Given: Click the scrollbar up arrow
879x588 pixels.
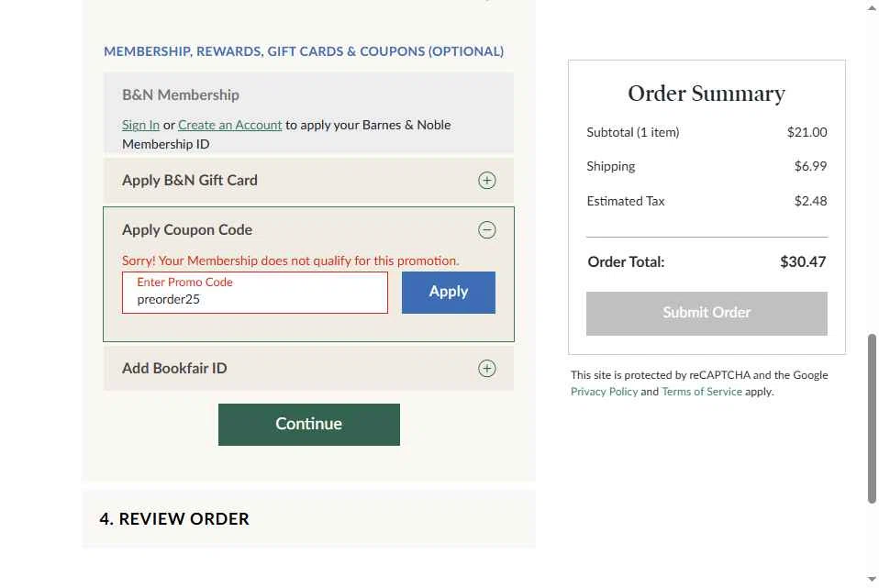Looking at the screenshot, I should click(872, 7).
